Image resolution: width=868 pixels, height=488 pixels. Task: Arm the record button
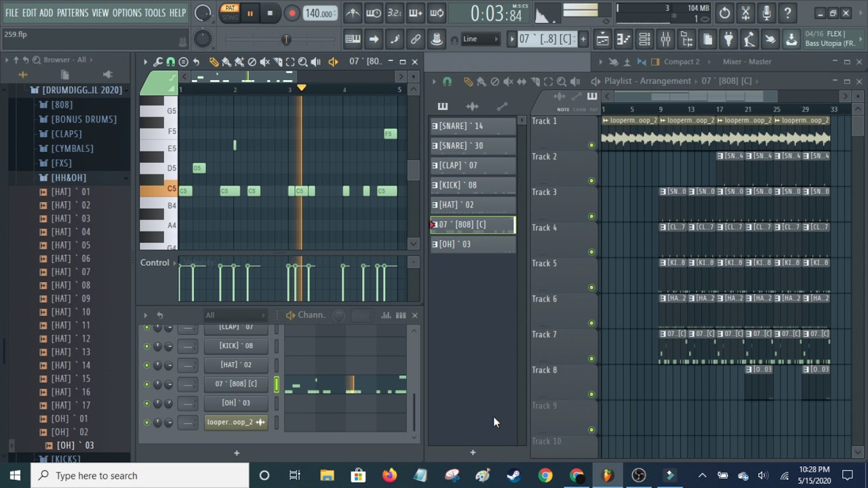[292, 13]
